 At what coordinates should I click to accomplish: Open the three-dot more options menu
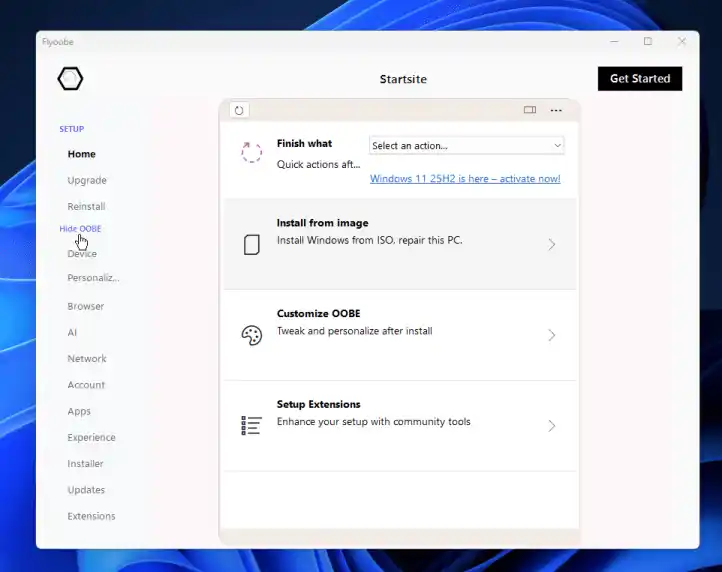coord(556,110)
